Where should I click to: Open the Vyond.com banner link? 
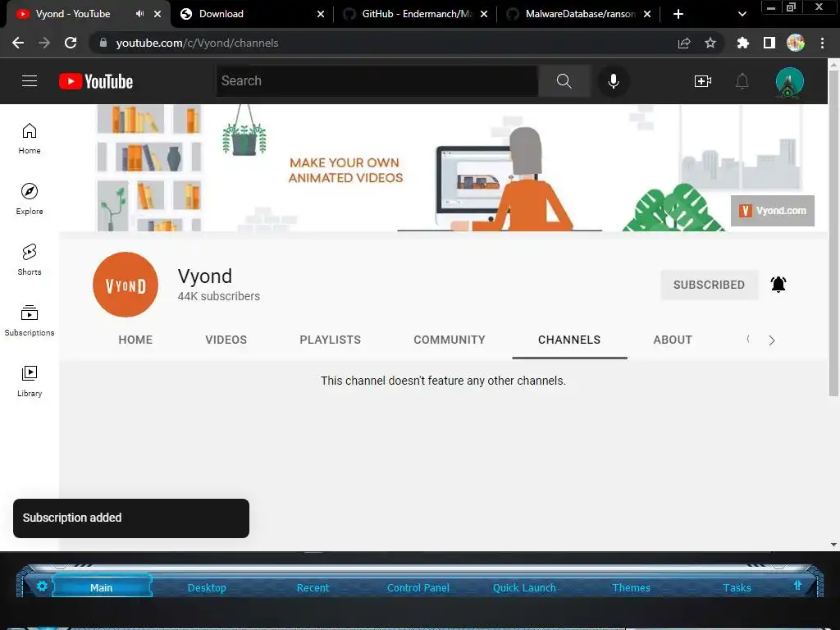coord(773,211)
